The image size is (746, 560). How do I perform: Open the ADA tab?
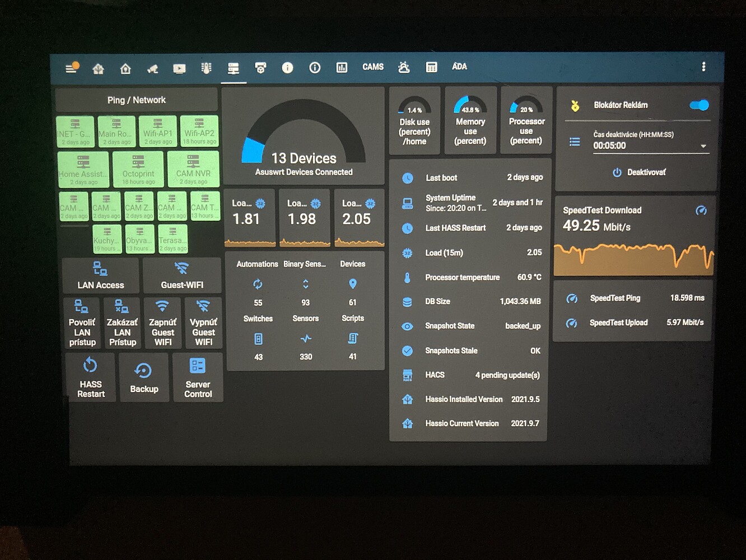(459, 67)
